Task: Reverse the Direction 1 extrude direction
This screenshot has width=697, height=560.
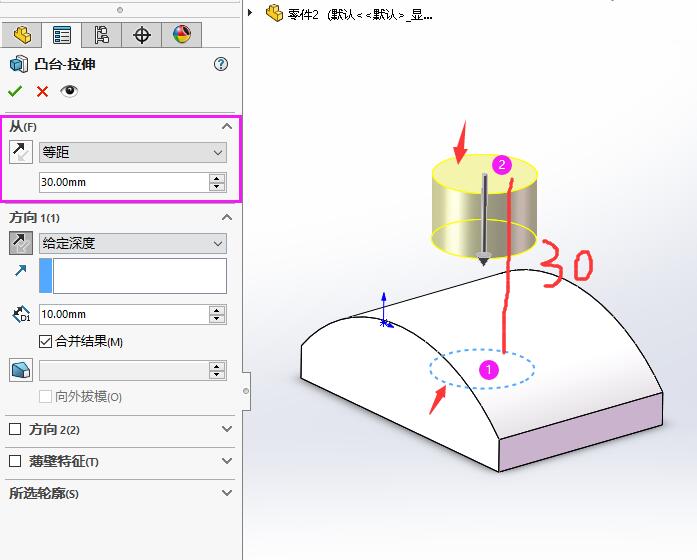Action: coord(21,243)
